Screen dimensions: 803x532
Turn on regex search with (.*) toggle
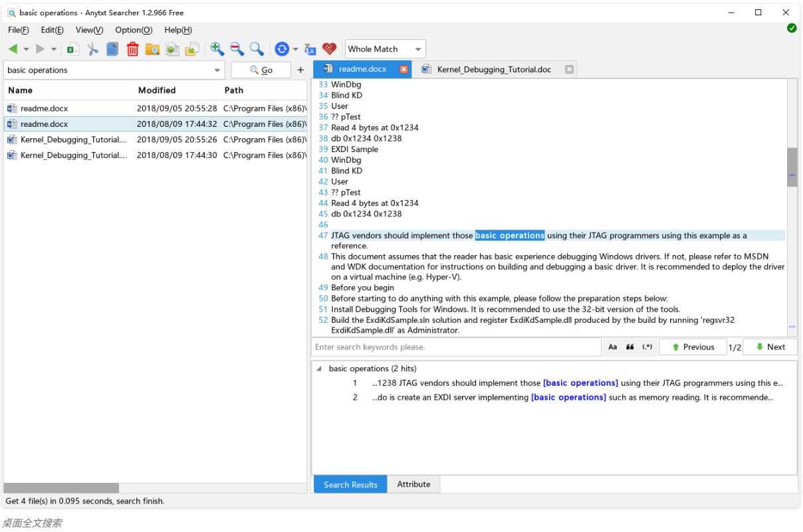646,346
